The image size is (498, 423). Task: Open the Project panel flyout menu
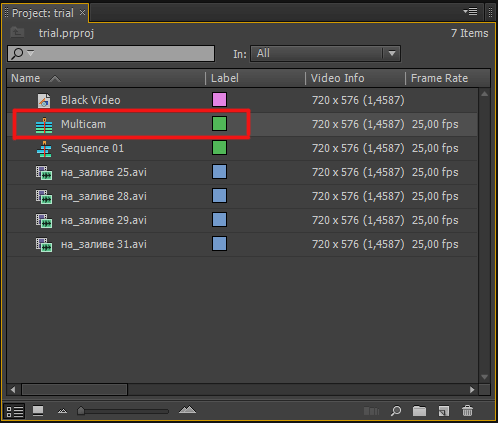point(470,12)
